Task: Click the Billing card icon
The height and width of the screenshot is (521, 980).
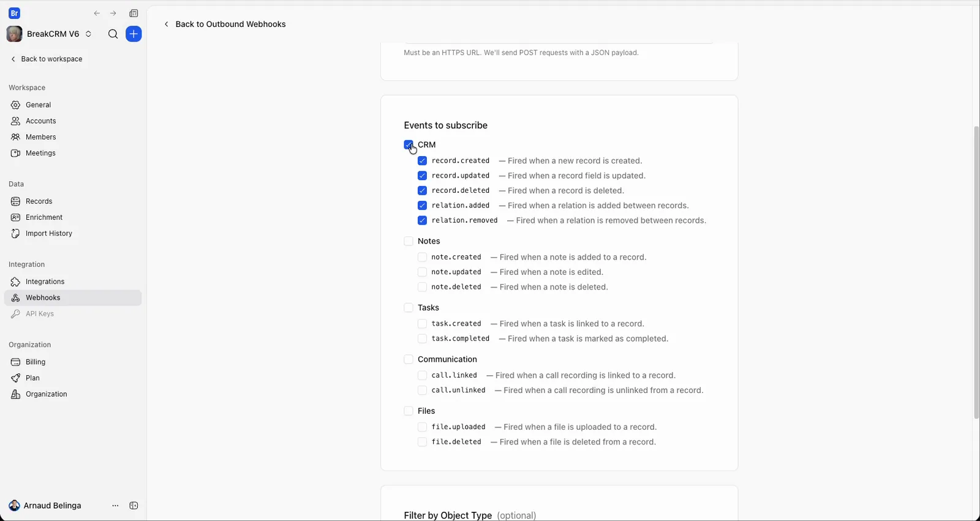Action: click(16, 362)
